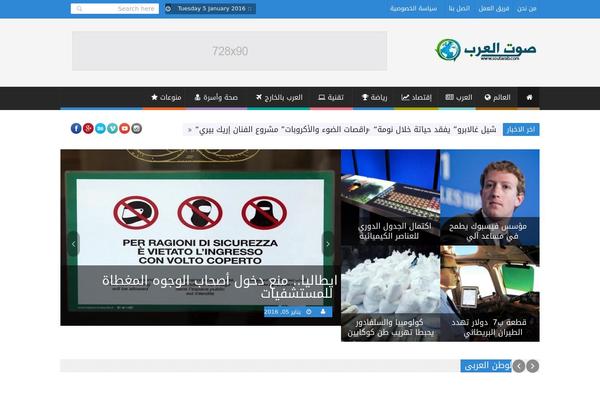Open the شيل غالابرو ticker headline

437,129
